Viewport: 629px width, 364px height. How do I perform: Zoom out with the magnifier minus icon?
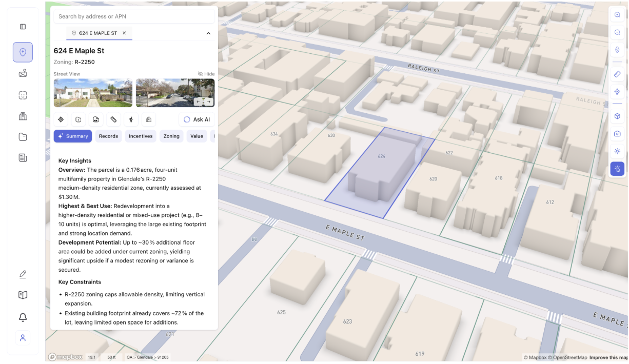(x=617, y=32)
